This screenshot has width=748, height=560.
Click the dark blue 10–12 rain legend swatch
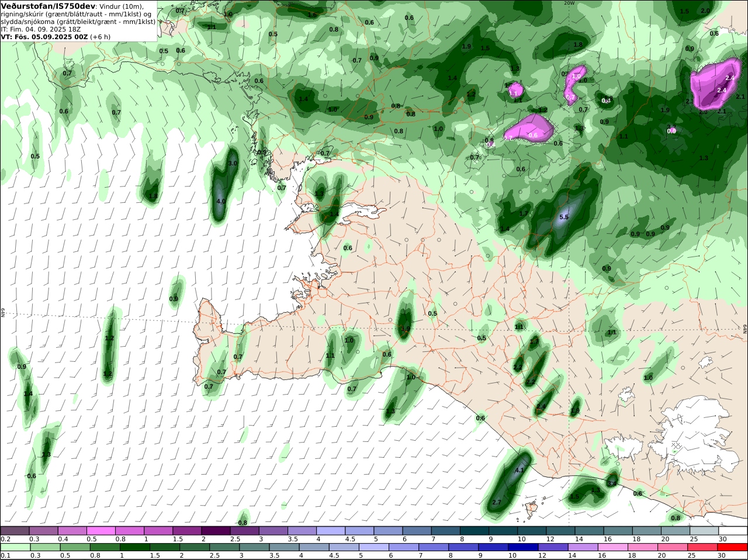(523, 547)
